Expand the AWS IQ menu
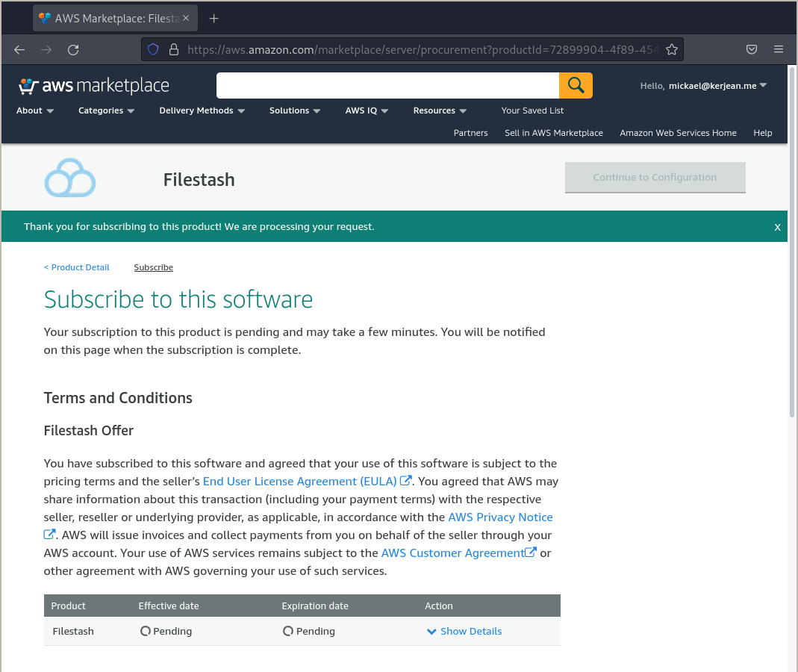Screen dimensions: 798x672 367,111
